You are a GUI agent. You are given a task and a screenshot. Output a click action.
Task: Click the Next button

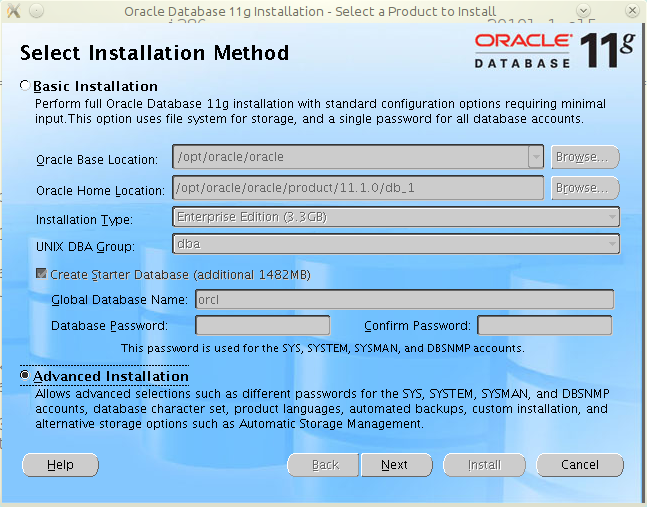[x=397, y=465]
